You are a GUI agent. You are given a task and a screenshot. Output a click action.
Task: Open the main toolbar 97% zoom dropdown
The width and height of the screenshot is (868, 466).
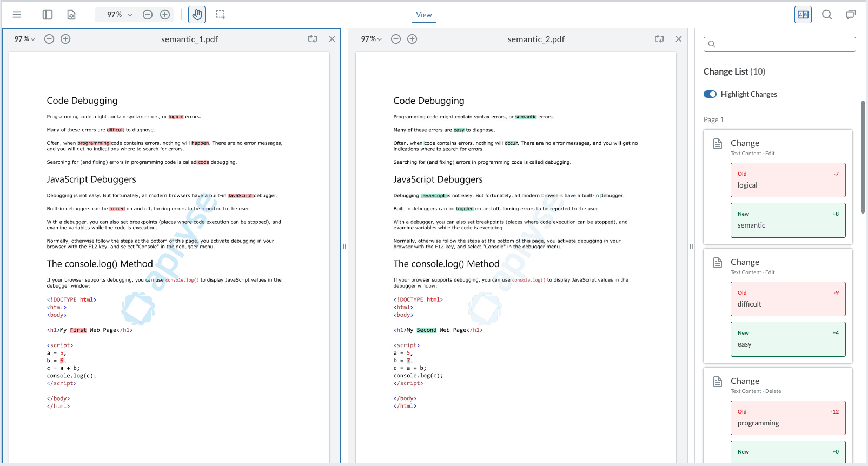pyautogui.click(x=120, y=15)
